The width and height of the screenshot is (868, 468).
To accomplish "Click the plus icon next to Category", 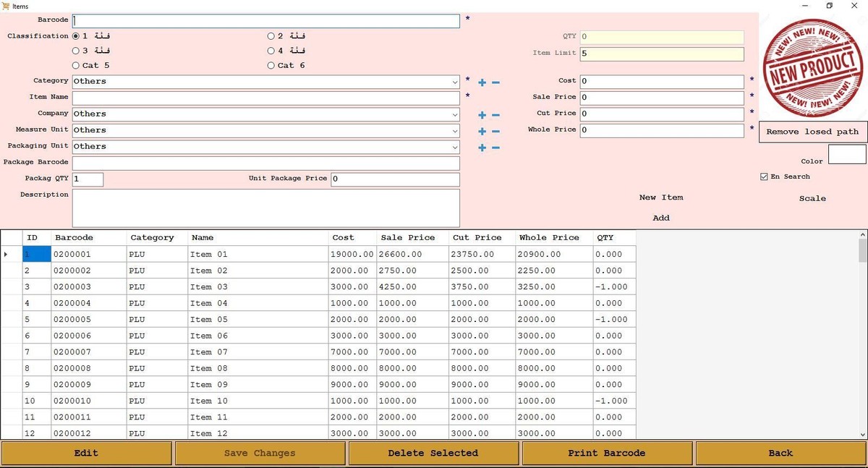I will (x=482, y=82).
